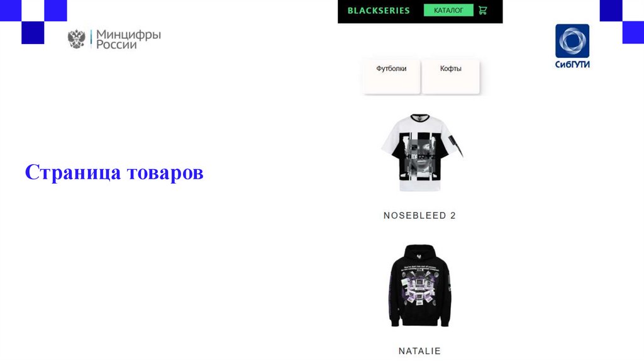Open the NATALIE black hoodie image

(x=419, y=286)
